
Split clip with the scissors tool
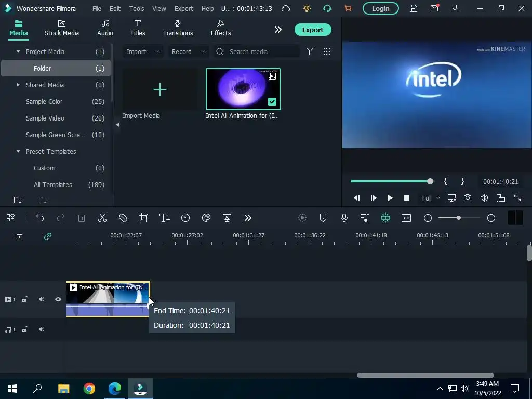pyautogui.click(x=102, y=218)
